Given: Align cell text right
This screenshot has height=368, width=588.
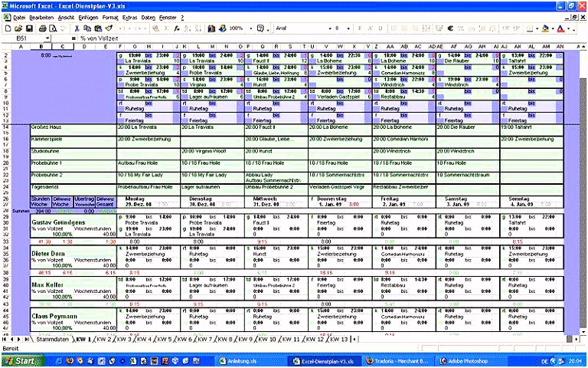Looking at the screenshot, I should pos(416,28).
